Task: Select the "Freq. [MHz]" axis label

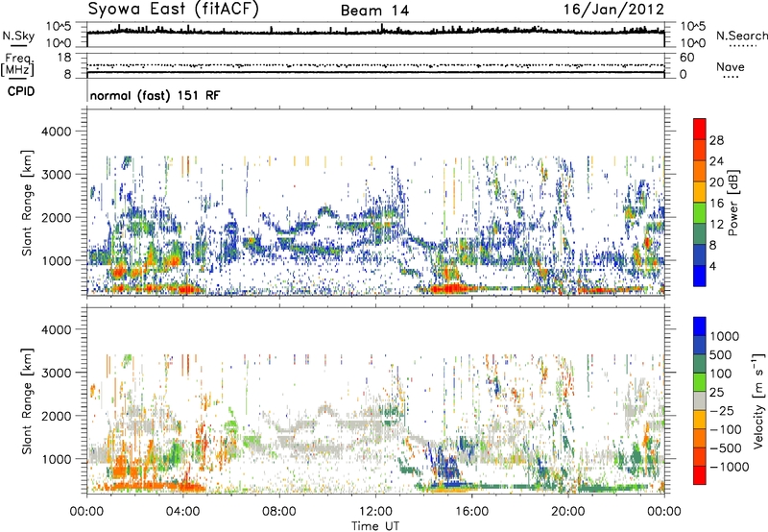Action: [18, 65]
